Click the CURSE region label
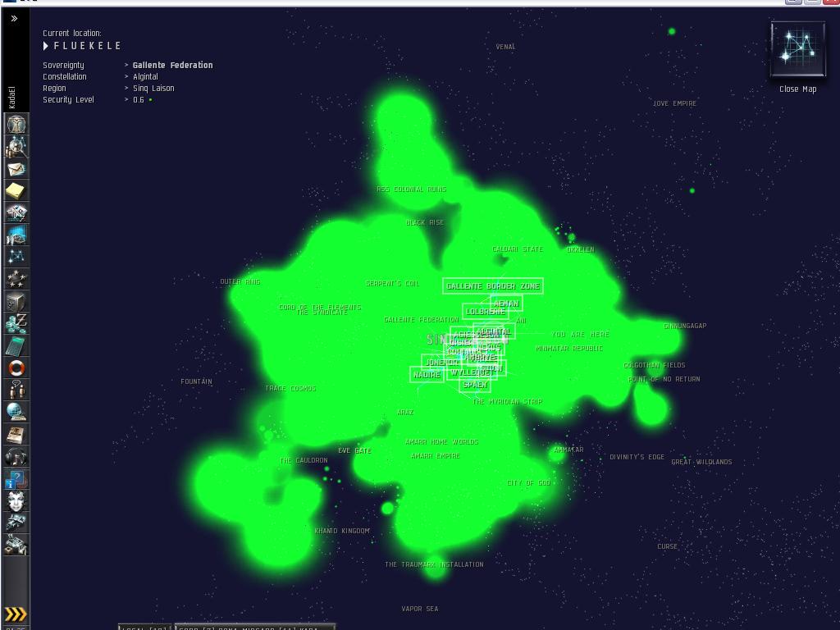 click(668, 546)
